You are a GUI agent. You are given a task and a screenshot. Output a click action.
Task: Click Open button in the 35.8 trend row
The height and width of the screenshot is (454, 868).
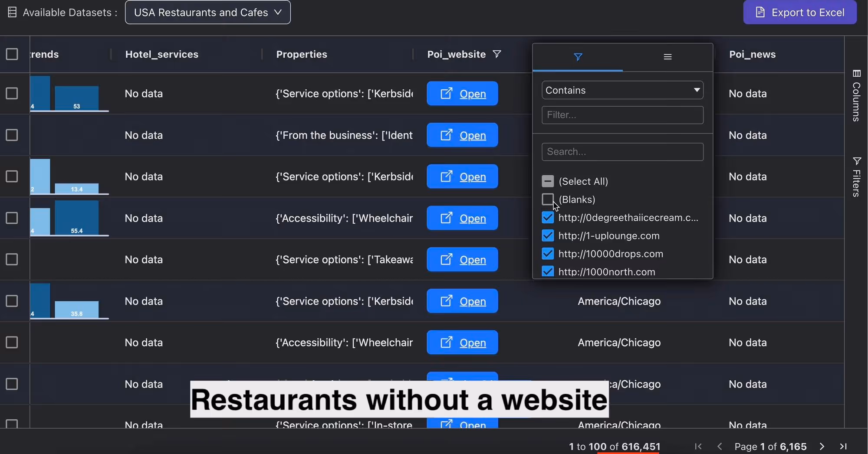point(462,301)
